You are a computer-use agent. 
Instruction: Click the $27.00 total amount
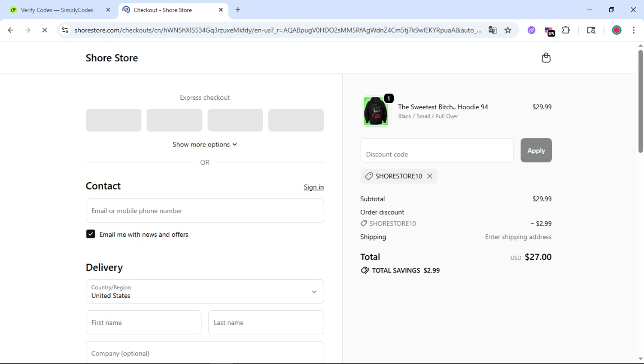(538, 257)
